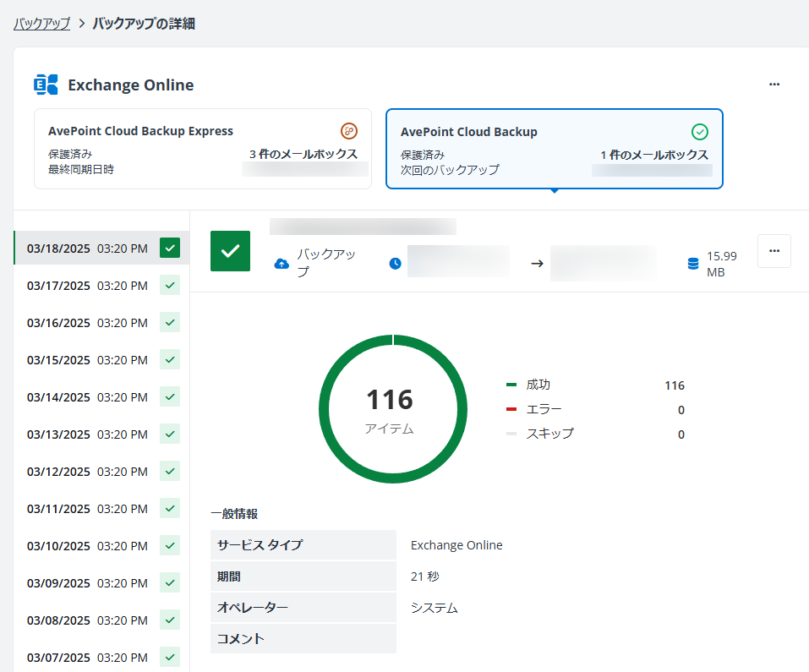The height and width of the screenshot is (672, 809).
Task: Click the status check icon for 03/18/2025
Action: [170, 248]
